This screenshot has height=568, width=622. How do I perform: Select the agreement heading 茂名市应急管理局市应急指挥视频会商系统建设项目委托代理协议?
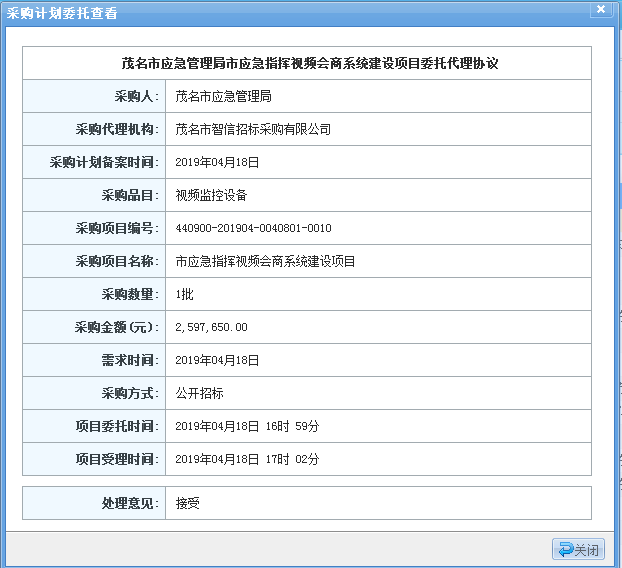310,63
